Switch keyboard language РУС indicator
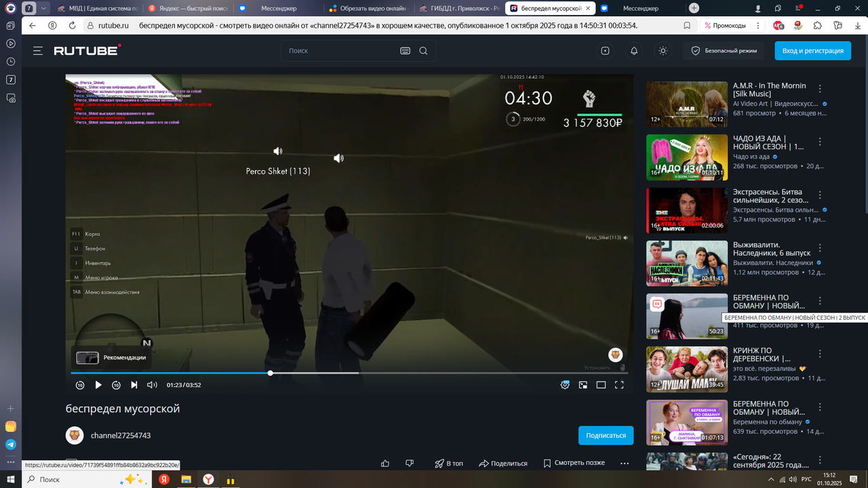Viewport: 868px width, 488px height. (806, 479)
